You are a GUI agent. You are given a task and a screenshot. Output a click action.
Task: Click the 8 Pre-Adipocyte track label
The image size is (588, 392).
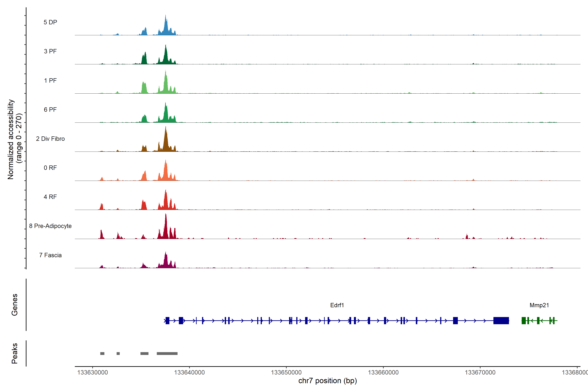point(50,226)
